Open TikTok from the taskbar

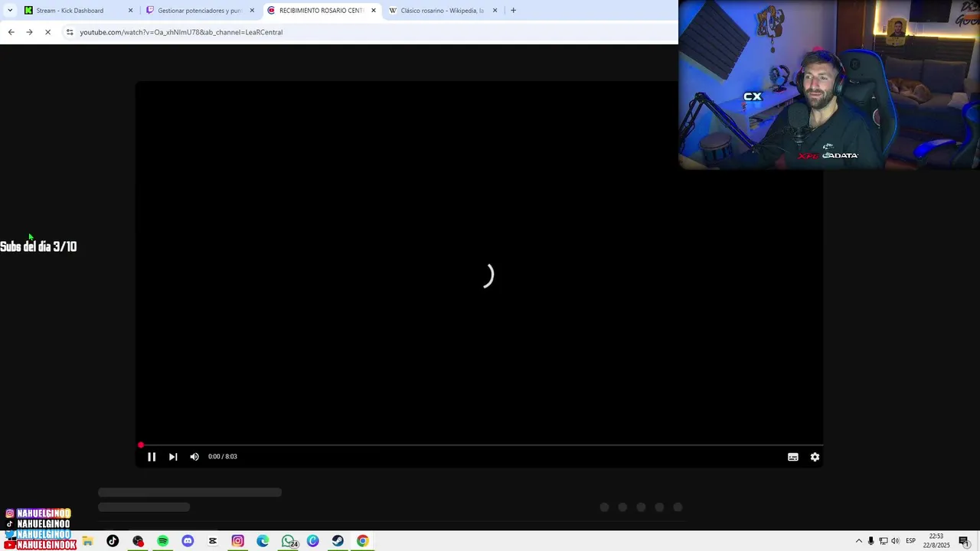pos(113,541)
